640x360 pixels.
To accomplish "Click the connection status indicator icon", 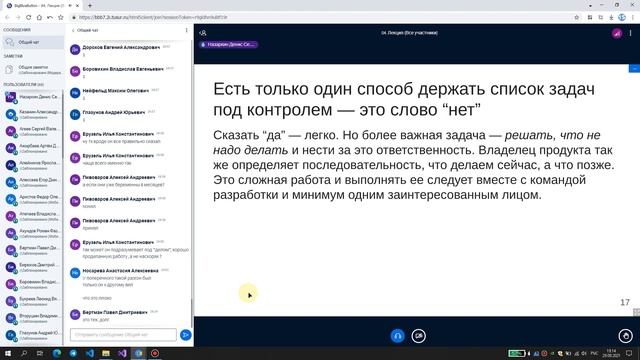I will coord(617,33).
